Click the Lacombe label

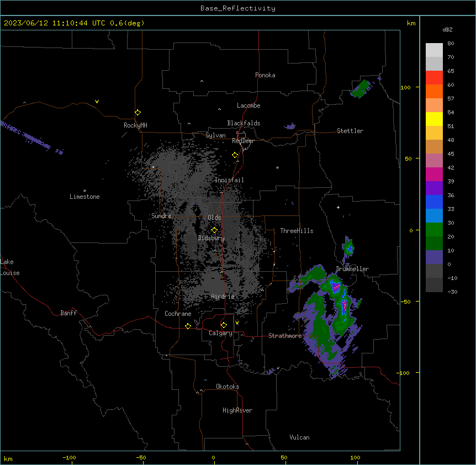click(248, 105)
